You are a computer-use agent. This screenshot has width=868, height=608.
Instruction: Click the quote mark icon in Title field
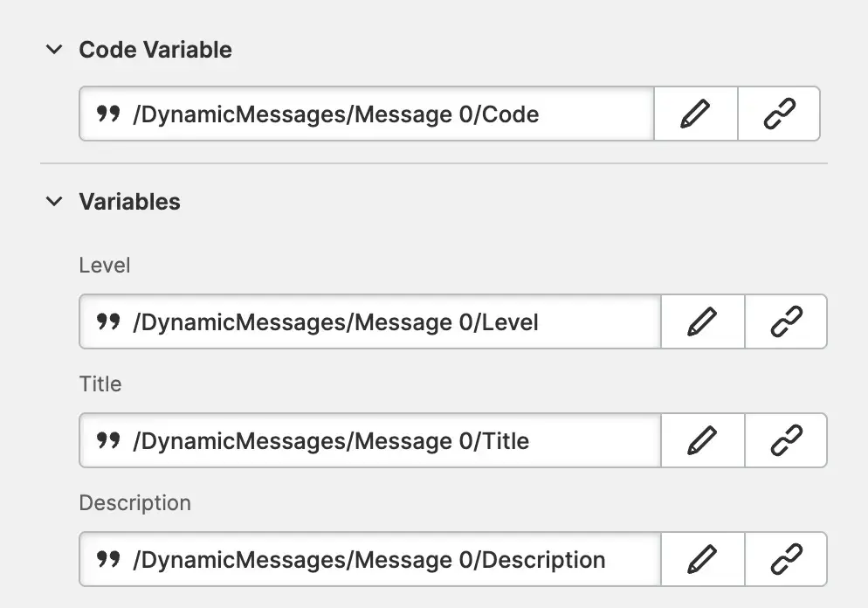click(x=108, y=440)
